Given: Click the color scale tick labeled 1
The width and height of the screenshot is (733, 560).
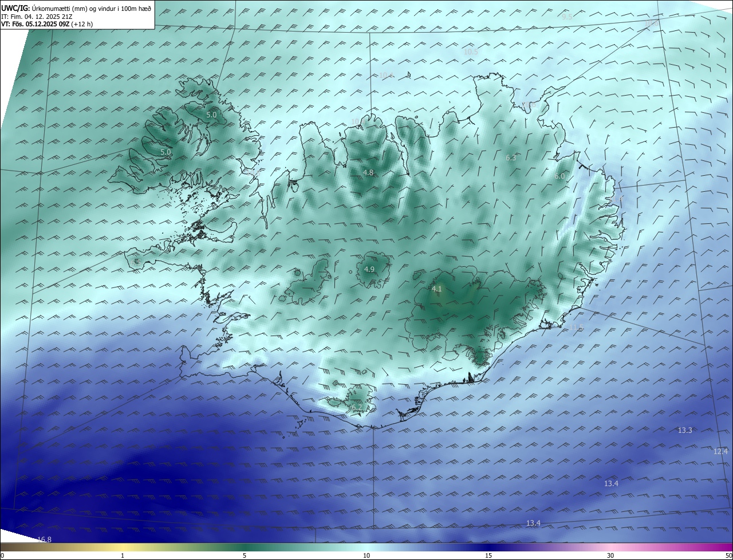Looking at the screenshot, I should [x=123, y=555].
